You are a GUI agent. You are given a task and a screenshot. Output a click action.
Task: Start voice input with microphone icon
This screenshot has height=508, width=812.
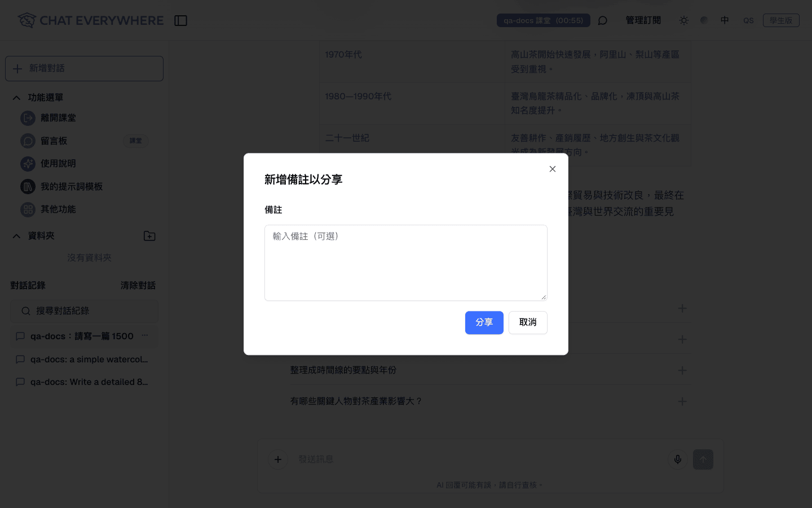pos(678,459)
